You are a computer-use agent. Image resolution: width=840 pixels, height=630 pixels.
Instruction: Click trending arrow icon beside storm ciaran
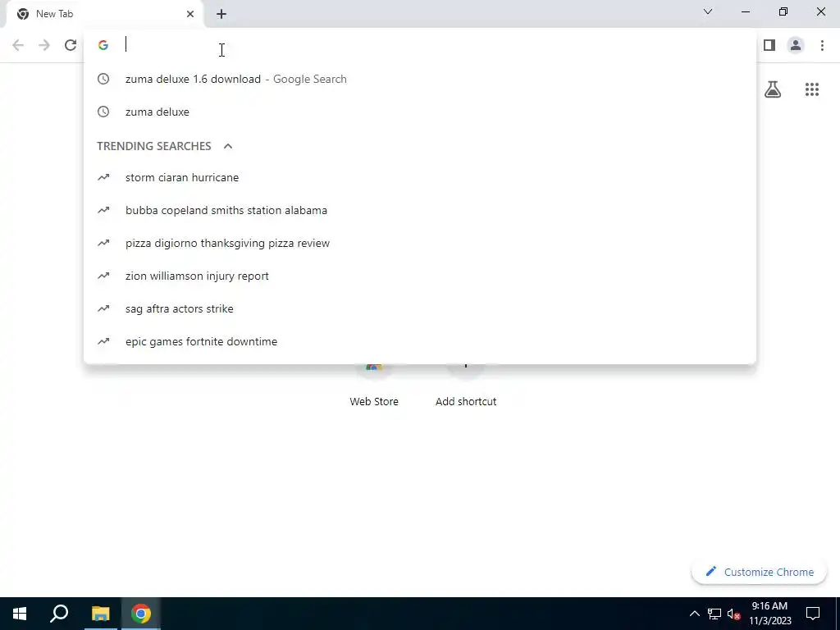(103, 177)
